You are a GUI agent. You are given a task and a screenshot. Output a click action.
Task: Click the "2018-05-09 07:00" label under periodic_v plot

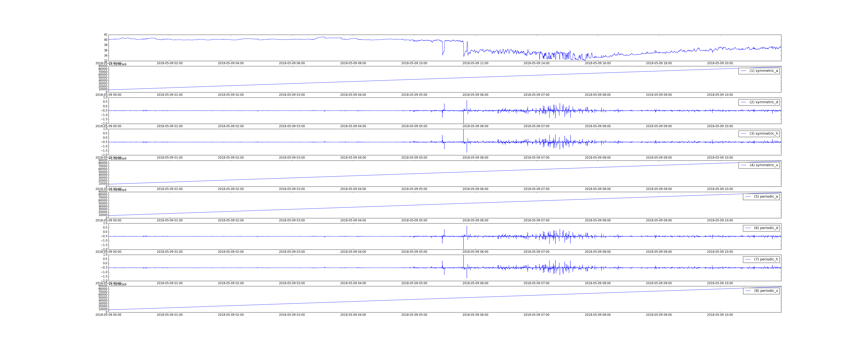coord(536,315)
